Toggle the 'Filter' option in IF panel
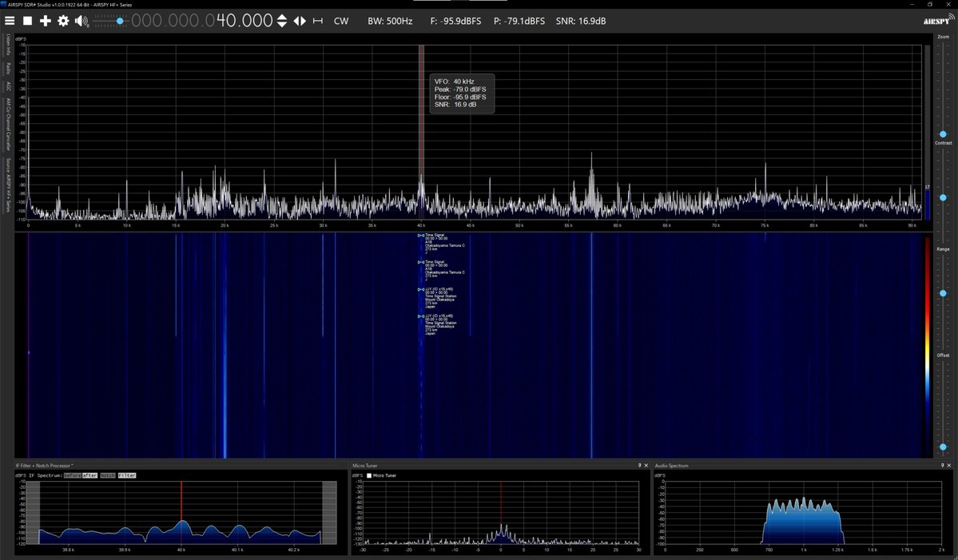The width and height of the screenshot is (958, 560). (x=127, y=475)
